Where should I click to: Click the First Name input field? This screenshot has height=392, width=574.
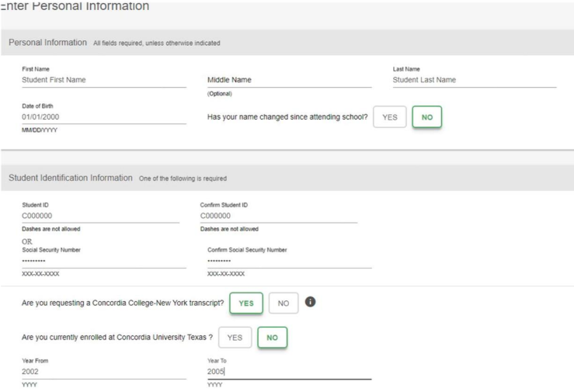(x=103, y=79)
